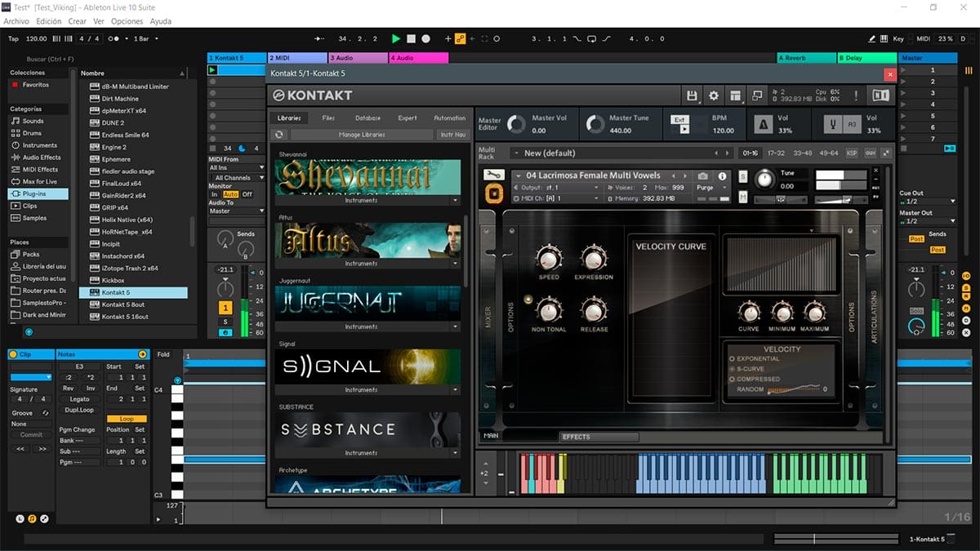
Task: Click the instrument info icon
Action: coord(722,176)
